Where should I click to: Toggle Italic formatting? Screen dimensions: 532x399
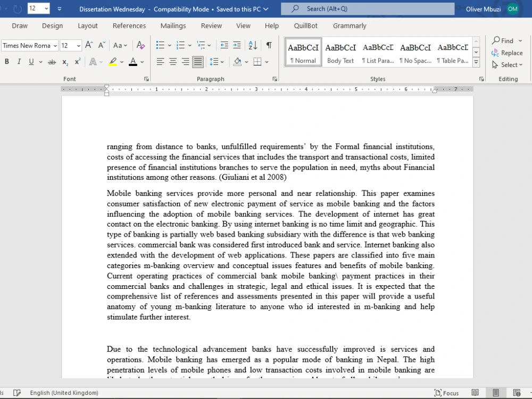[x=19, y=62]
